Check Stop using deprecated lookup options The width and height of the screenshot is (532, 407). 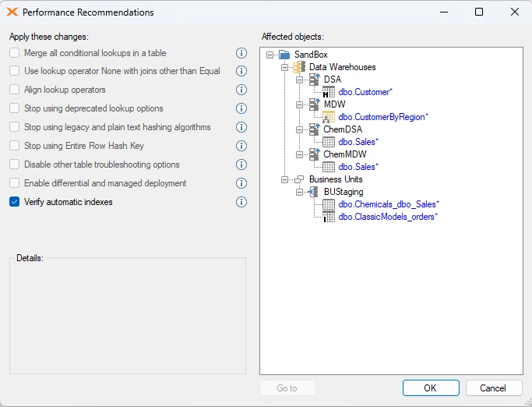coord(14,108)
